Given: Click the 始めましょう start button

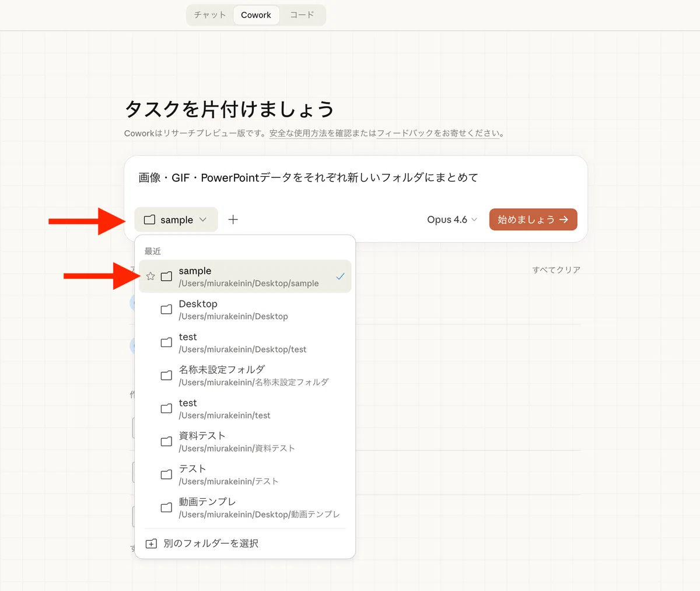Looking at the screenshot, I should 533,219.
